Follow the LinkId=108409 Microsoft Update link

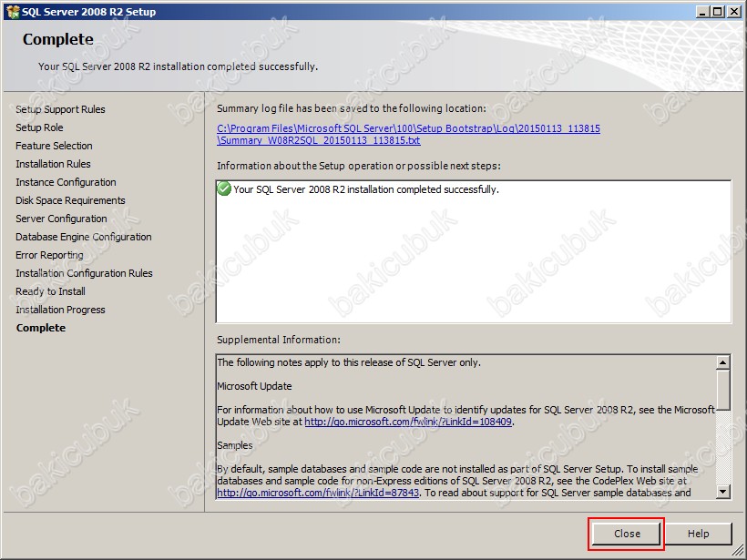[x=408, y=422]
